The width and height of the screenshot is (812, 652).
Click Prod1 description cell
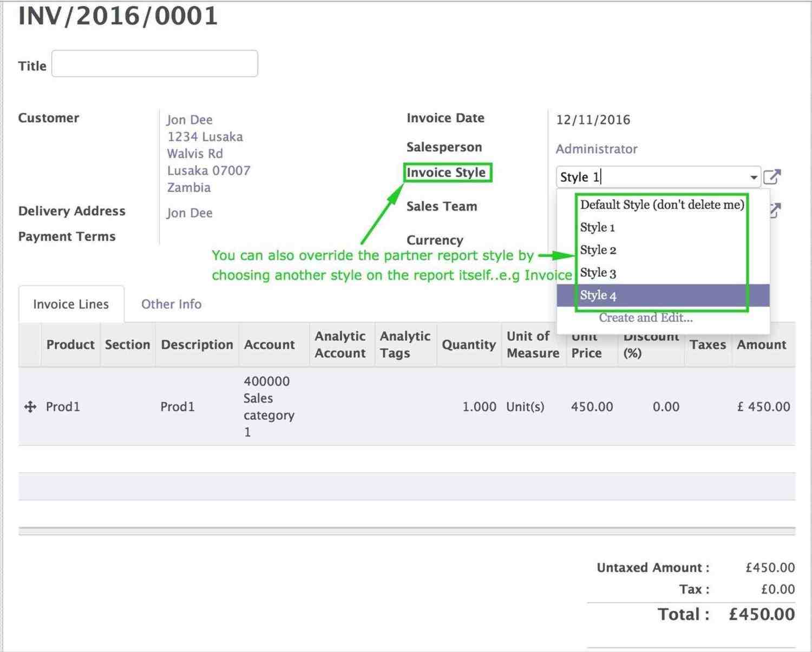click(178, 407)
